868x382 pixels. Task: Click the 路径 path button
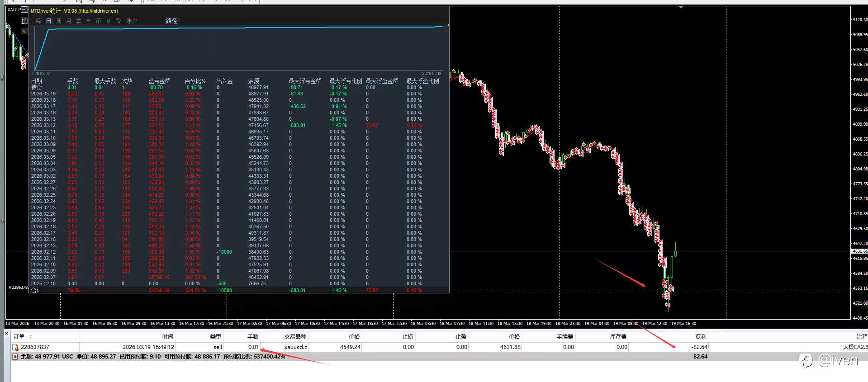click(171, 21)
